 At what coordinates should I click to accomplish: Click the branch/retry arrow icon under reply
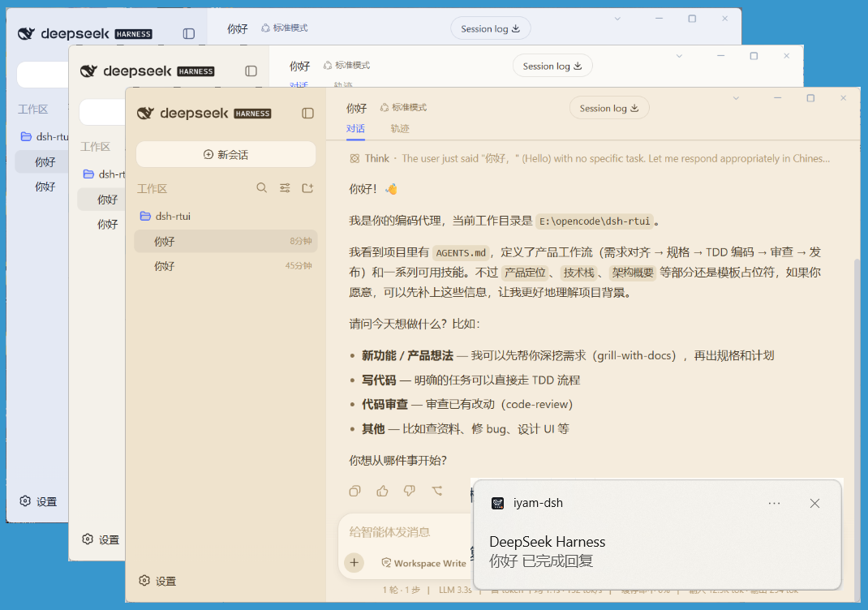[x=437, y=491]
